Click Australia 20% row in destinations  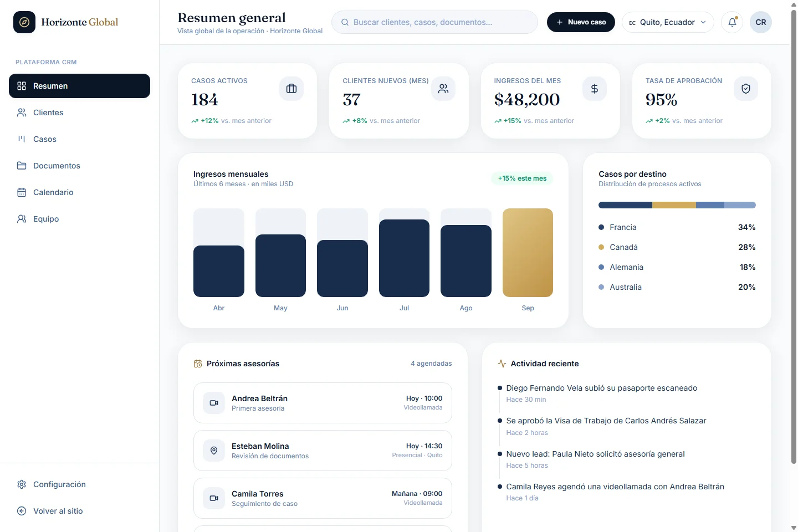tap(677, 287)
